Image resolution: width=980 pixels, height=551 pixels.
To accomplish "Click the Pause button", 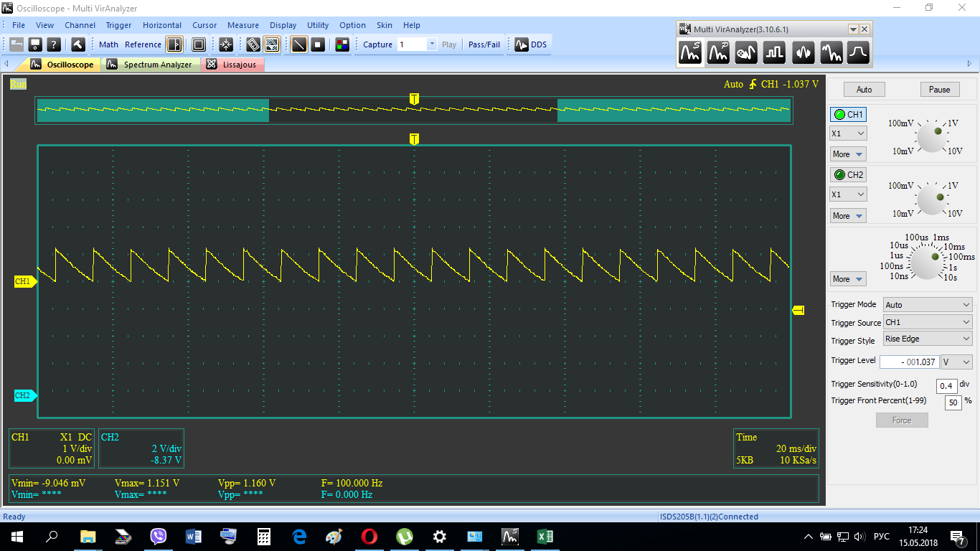I will coord(939,90).
